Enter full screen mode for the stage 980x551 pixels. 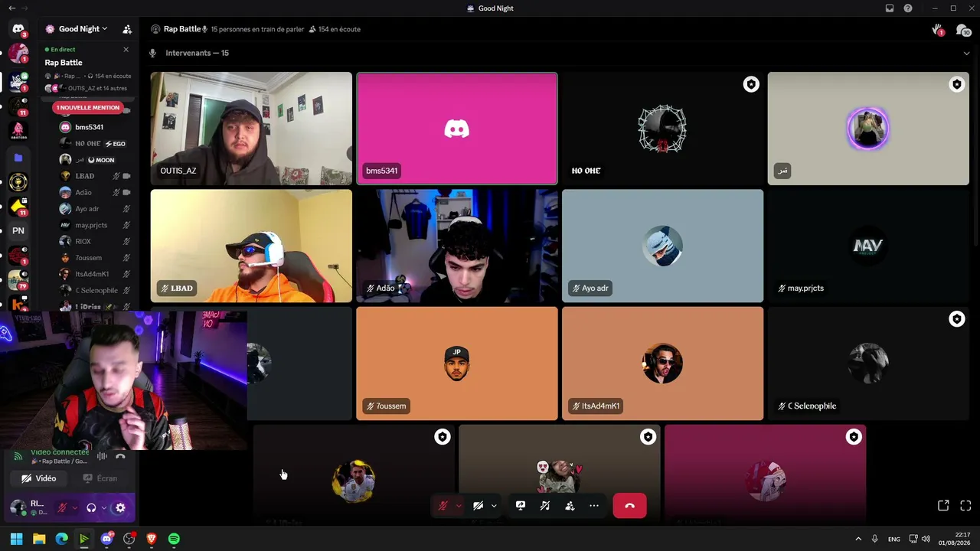pyautogui.click(x=965, y=506)
